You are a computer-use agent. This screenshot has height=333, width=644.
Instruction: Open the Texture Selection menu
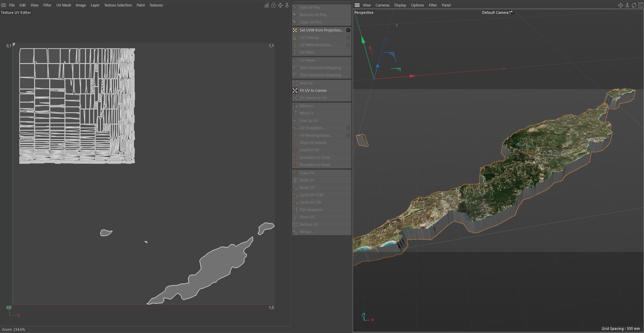[118, 5]
